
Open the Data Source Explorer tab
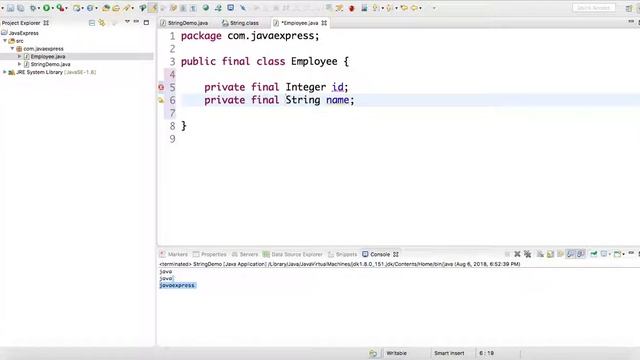tap(293, 254)
